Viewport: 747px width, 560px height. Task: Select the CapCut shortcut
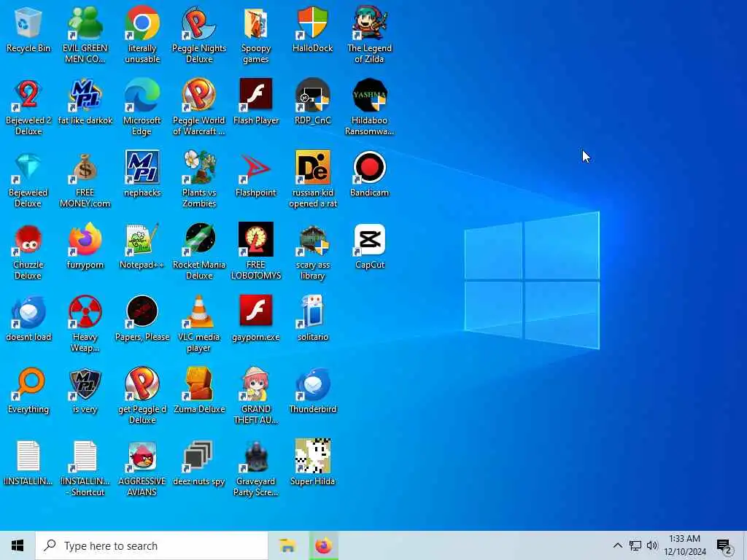point(369,246)
